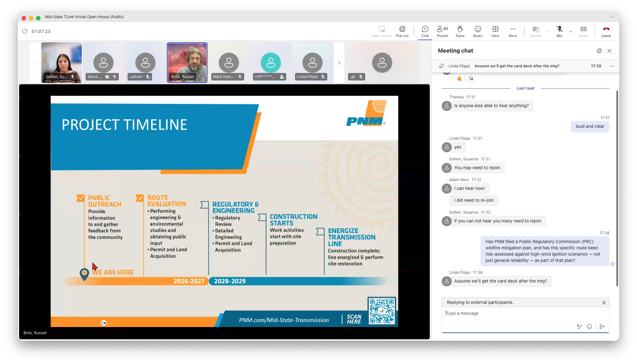Select Adam Renz's "I can hear now!" message
This screenshot has width=637, height=364.
pyautogui.click(x=469, y=189)
